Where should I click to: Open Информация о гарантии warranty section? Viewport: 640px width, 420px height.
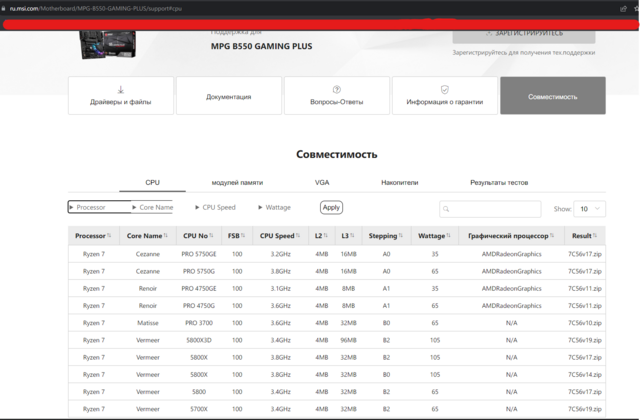click(x=444, y=96)
